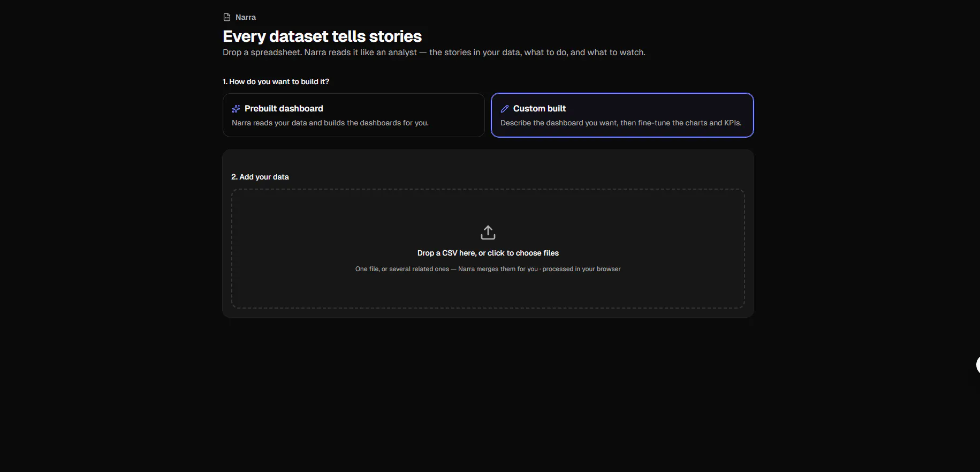The height and width of the screenshot is (472, 980).
Task: Select the Prebuilt dashboard option card
Action: [353, 115]
